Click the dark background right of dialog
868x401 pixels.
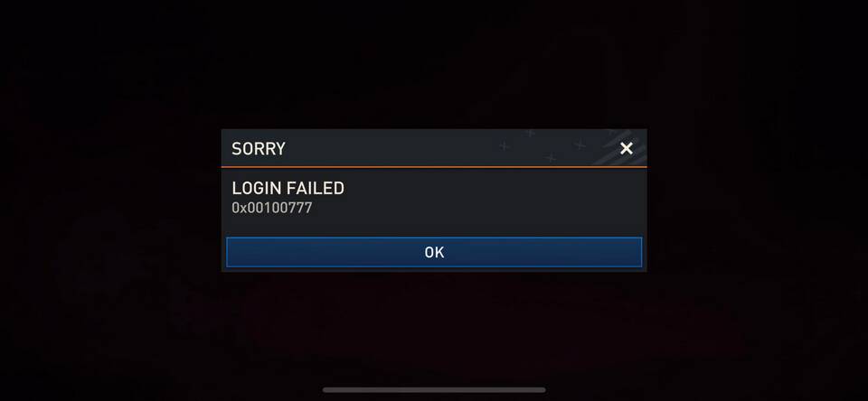pyautogui.click(x=758, y=200)
